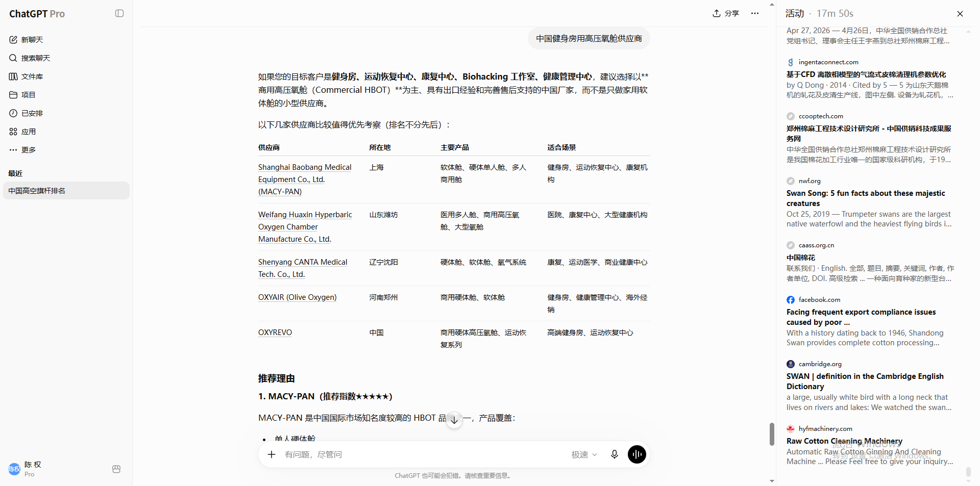This screenshot has height=486, width=980.
Task: Click the microphone dictation icon
Action: coord(615,454)
